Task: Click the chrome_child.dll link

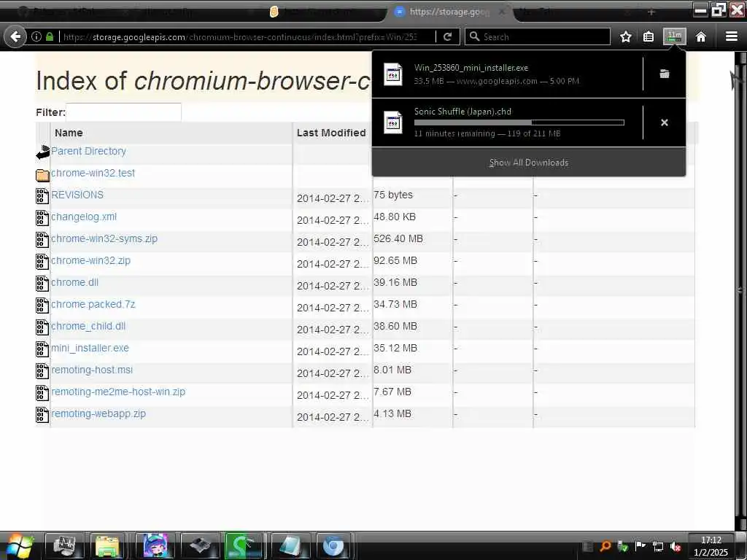Action: point(88,326)
